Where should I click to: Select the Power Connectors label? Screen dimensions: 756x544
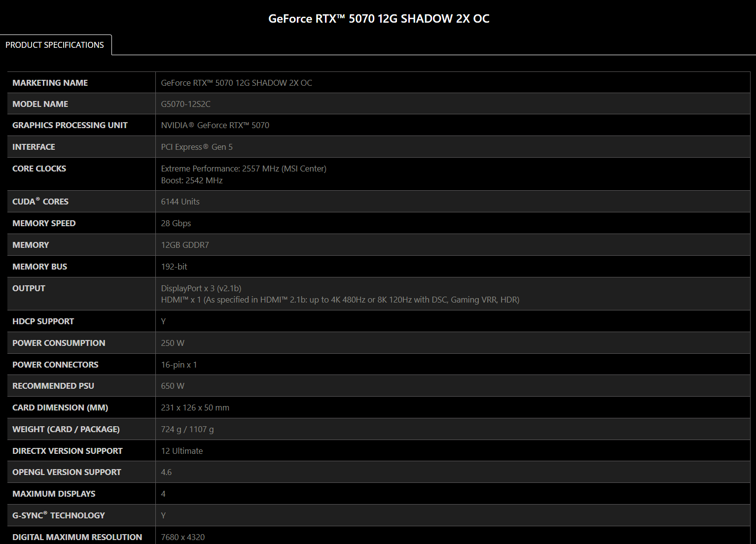tap(55, 365)
